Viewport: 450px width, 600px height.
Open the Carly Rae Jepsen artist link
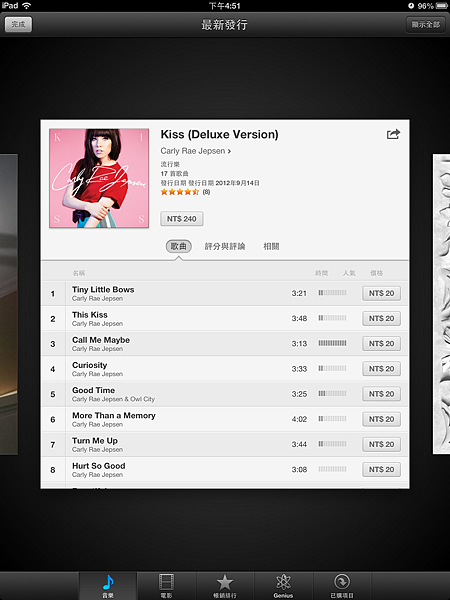click(x=196, y=151)
